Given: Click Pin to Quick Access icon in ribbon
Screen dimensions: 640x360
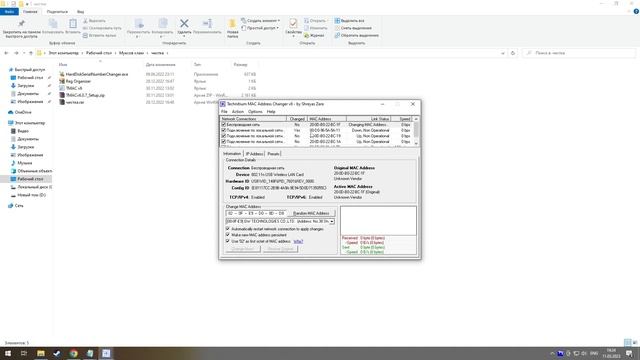Looking at the screenshot, I should click(22, 24).
